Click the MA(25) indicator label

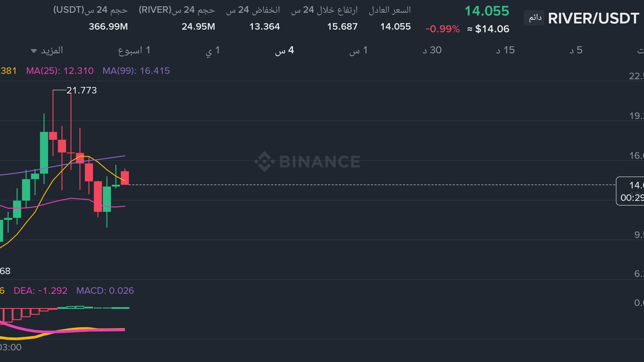60,71
